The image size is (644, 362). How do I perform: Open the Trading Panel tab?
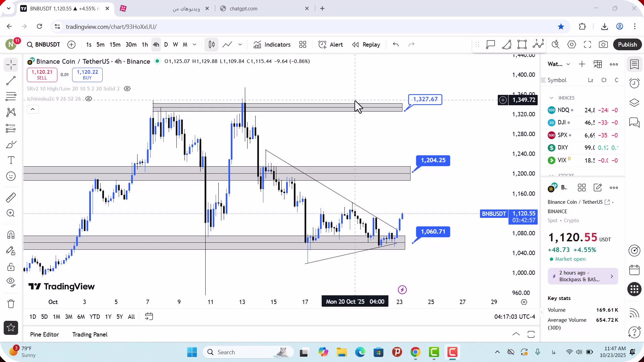click(x=90, y=335)
